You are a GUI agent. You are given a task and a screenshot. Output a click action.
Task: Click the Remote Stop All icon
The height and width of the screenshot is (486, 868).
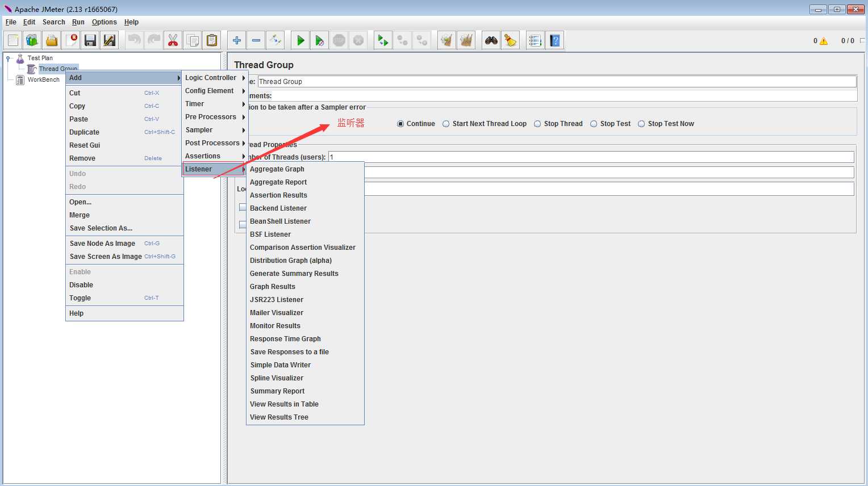pos(403,40)
